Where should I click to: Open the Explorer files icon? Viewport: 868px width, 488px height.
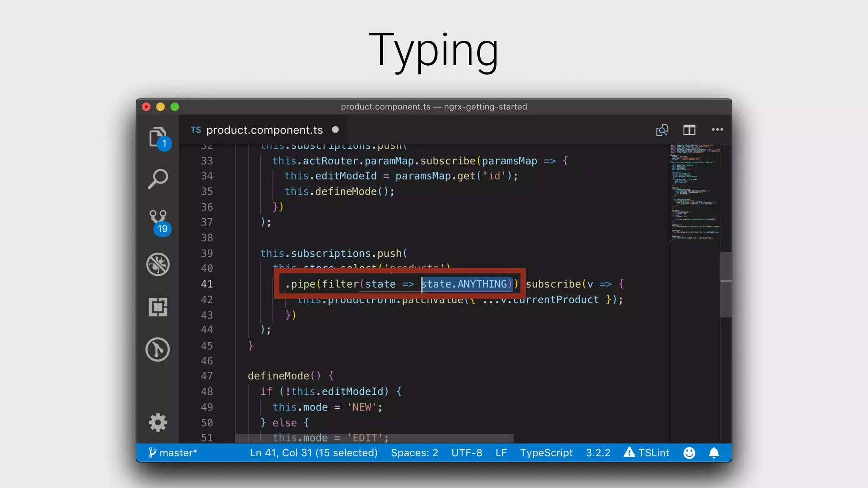point(158,137)
